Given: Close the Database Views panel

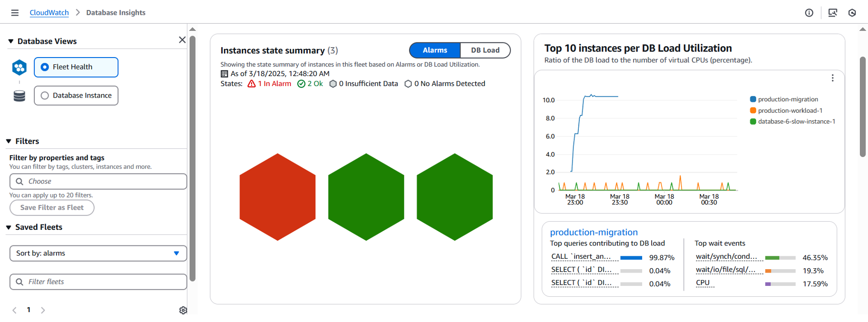Looking at the screenshot, I should (182, 40).
